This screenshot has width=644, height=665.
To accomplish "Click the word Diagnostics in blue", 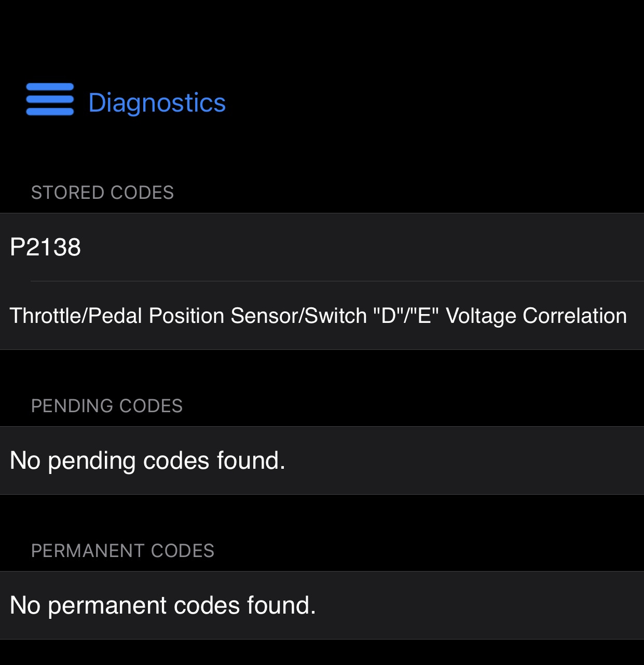I will [157, 102].
